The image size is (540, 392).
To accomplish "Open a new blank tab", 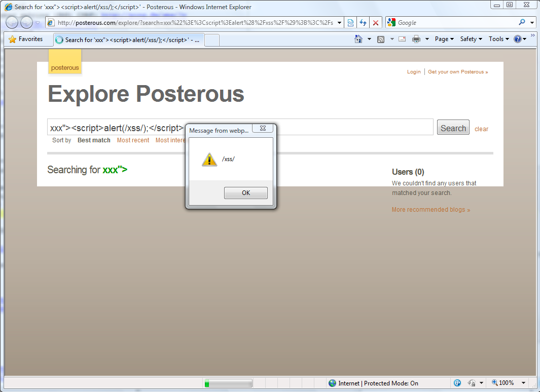I will 212,40.
